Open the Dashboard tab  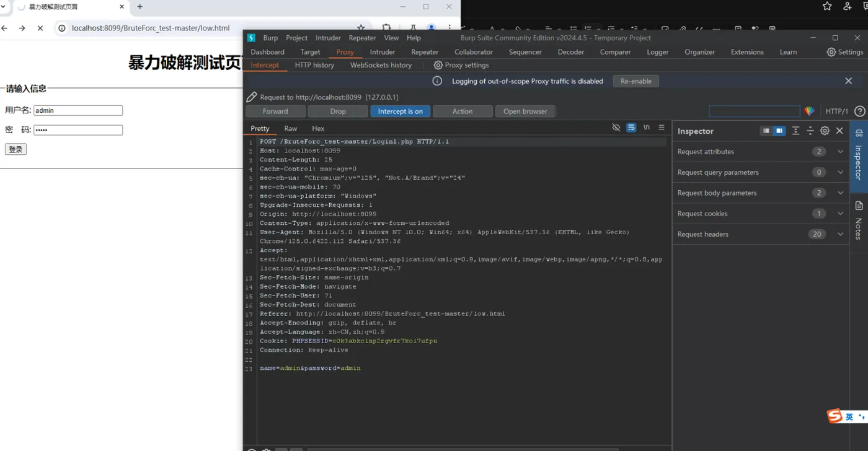[x=268, y=52]
